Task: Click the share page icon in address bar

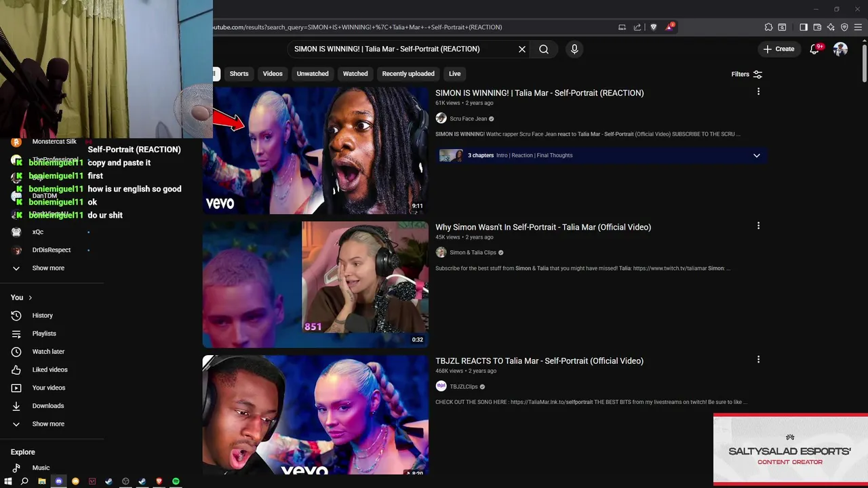Action: pyautogui.click(x=637, y=27)
